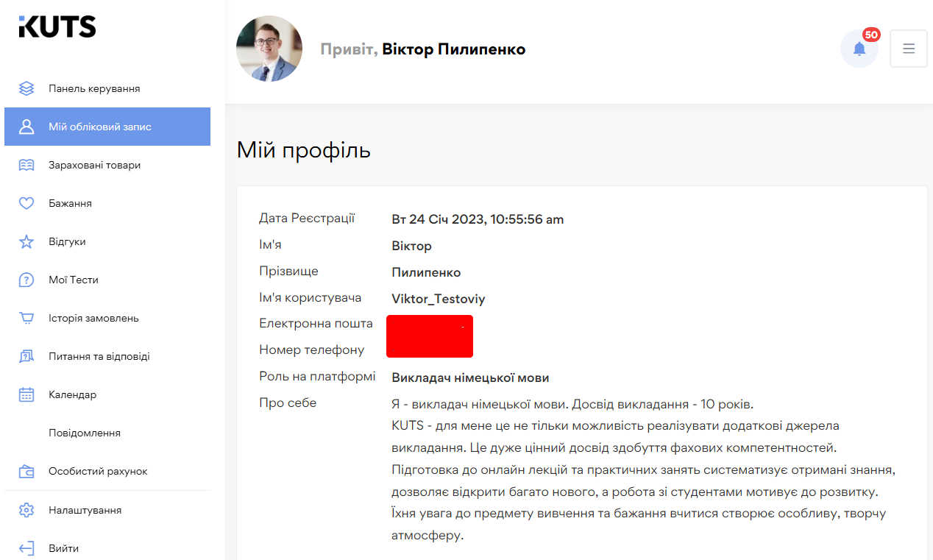
Task: Select the Особистий рахунок briefcase icon
Action: coord(26,471)
